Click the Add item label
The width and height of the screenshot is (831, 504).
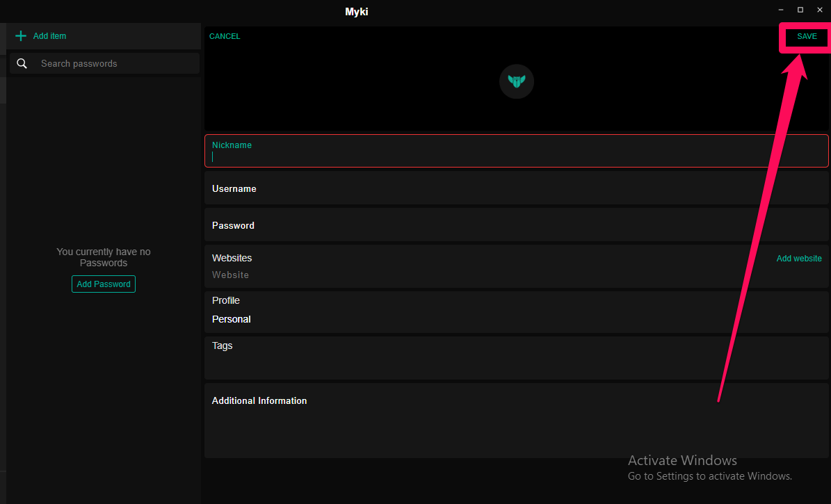coord(50,36)
